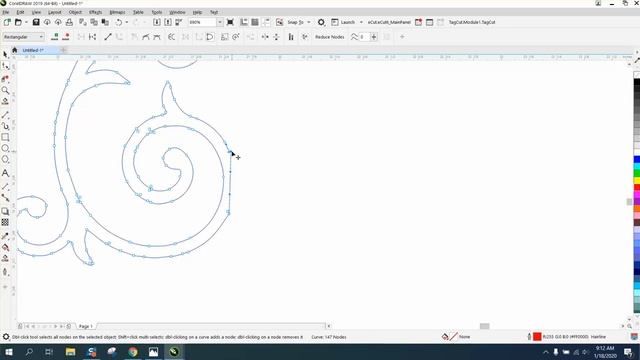Toggle Show Rulers in the toolbar

tap(244, 22)
